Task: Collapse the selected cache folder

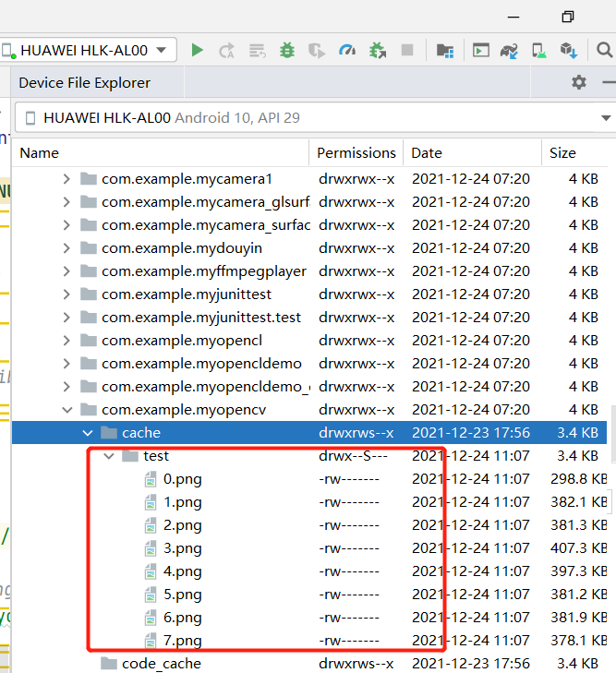Action: (x=88, y=433)
